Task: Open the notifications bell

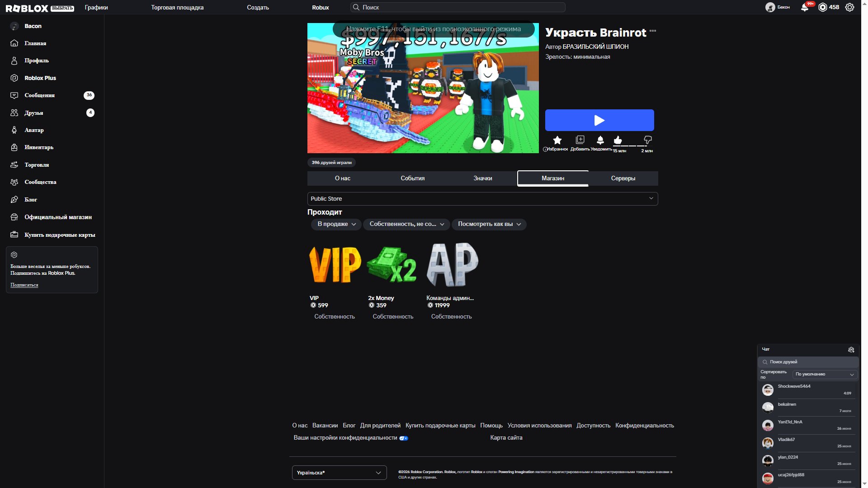Action: point(804,7)
